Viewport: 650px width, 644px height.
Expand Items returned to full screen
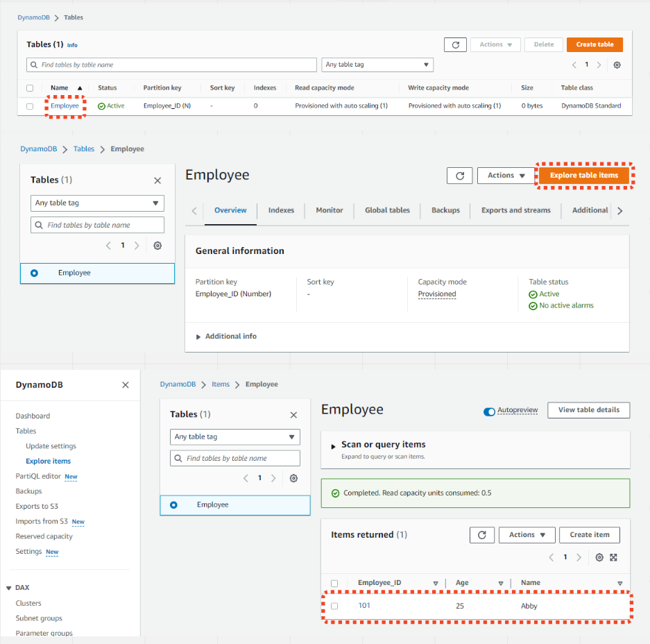(613, 557)
